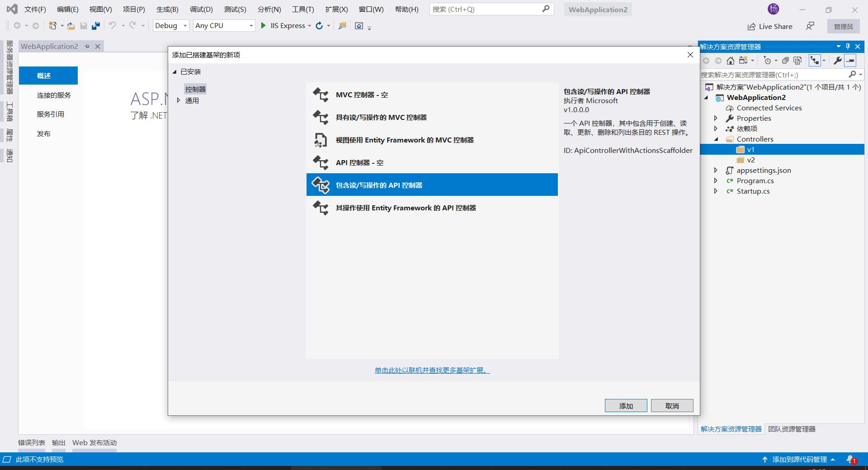Click the green start debugging arrow

click(x=263, y=26)
